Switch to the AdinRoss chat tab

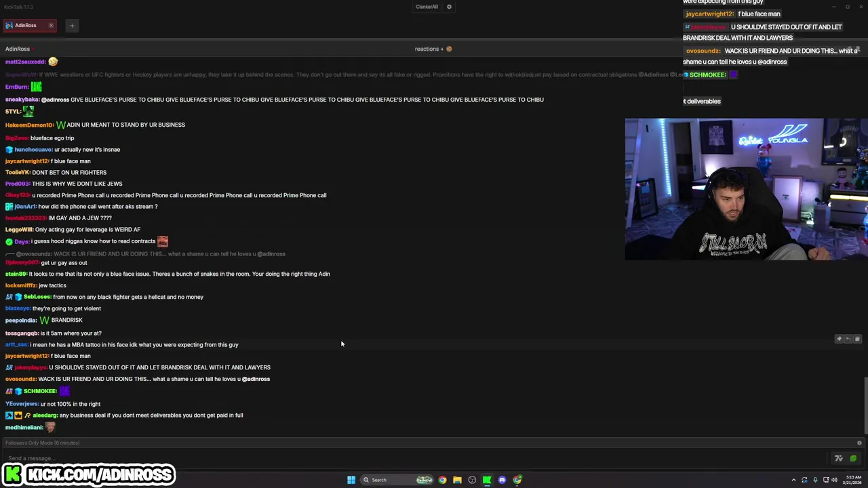pyautogui.click(x=26, y=25)
